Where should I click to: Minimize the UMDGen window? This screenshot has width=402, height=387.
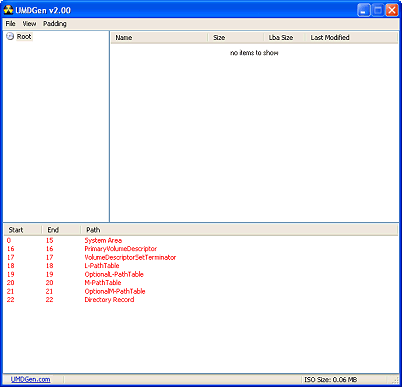(x=364, y=10)
